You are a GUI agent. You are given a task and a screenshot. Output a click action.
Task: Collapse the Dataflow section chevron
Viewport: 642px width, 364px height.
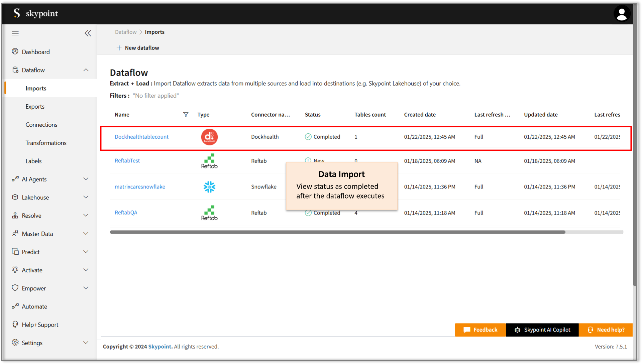(x=86, y=70)
